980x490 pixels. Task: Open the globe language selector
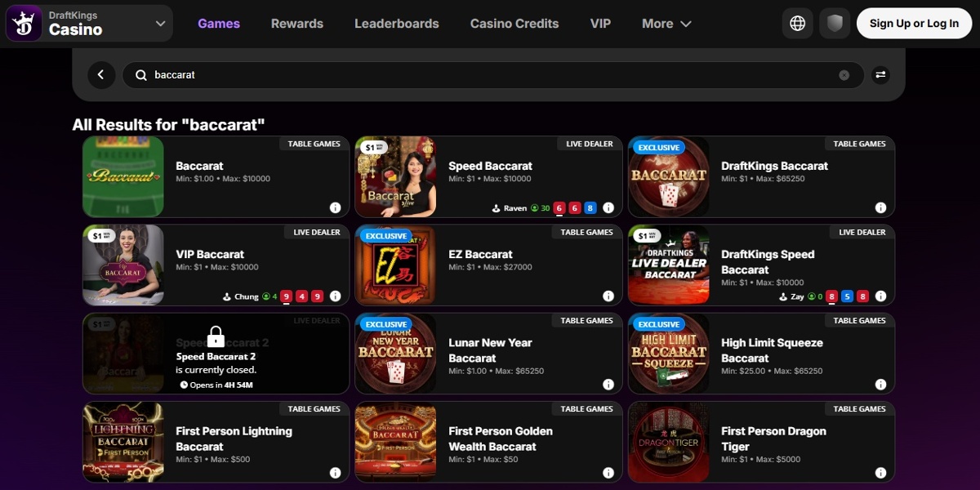click(798, 24)
